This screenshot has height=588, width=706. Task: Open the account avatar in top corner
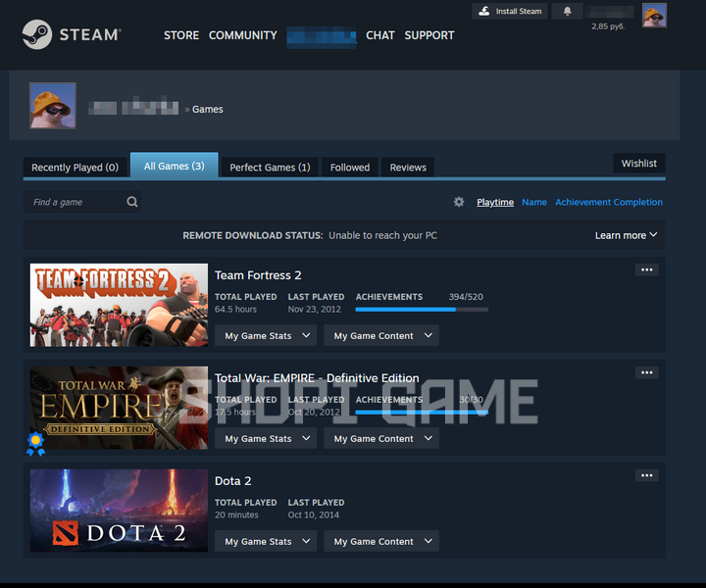tap(654, 16)
